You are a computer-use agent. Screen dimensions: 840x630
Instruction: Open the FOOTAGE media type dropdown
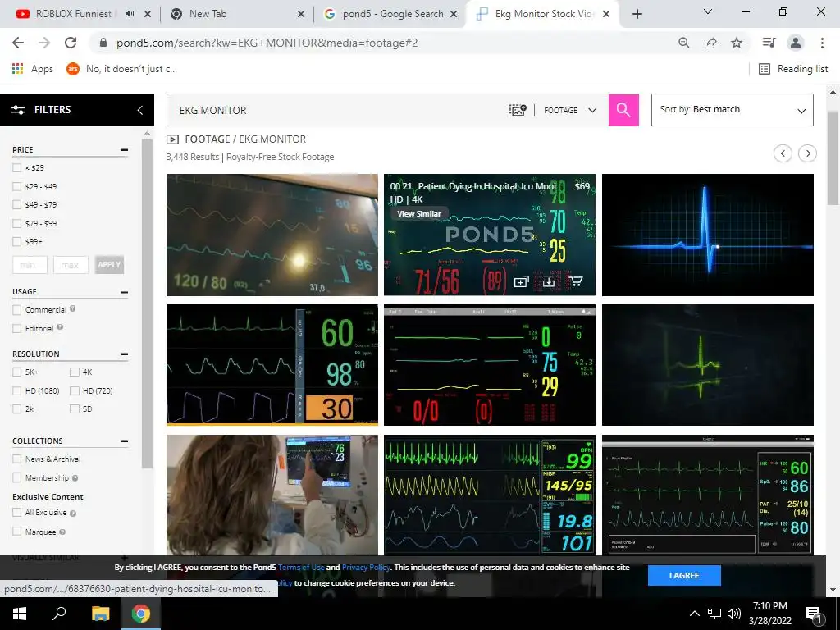pyautogui.click(x=571, y=110)
